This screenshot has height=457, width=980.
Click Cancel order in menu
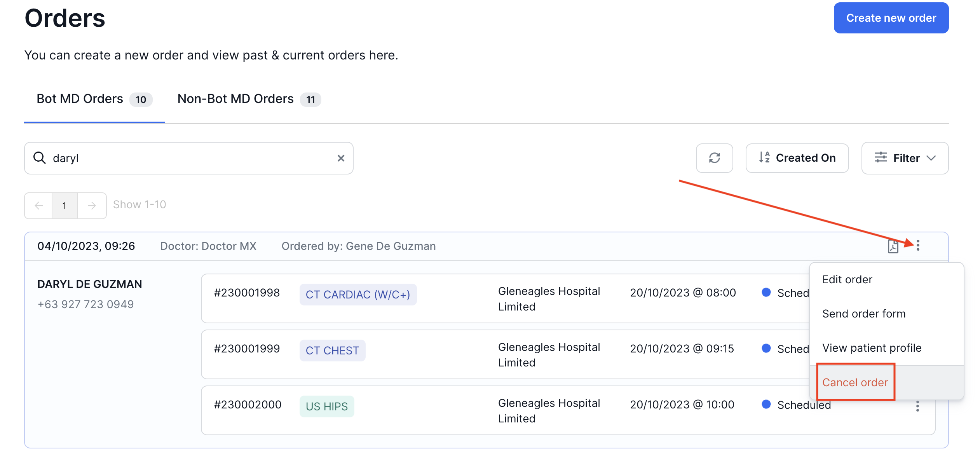pyautogui.click(x=855, y=382)
